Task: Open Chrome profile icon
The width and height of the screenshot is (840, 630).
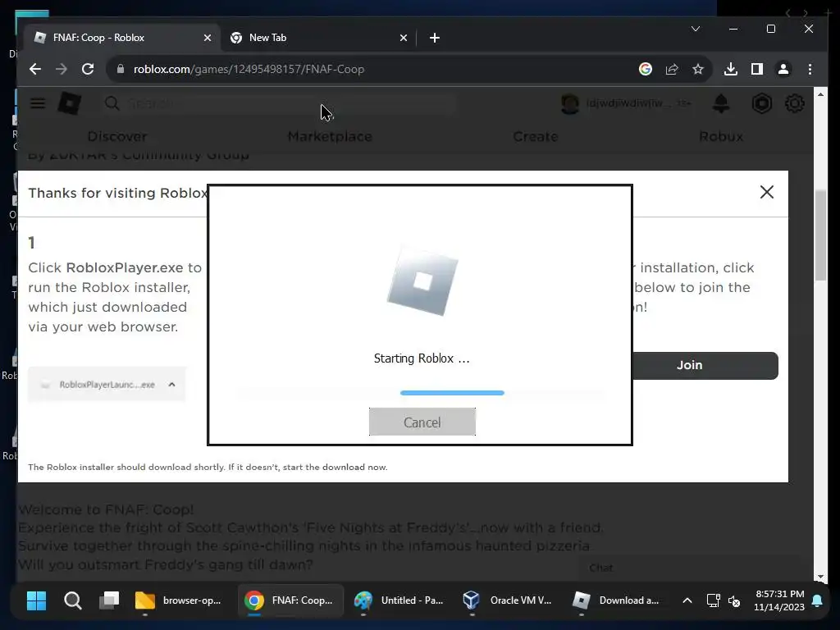Action: [x=783, y=69]
